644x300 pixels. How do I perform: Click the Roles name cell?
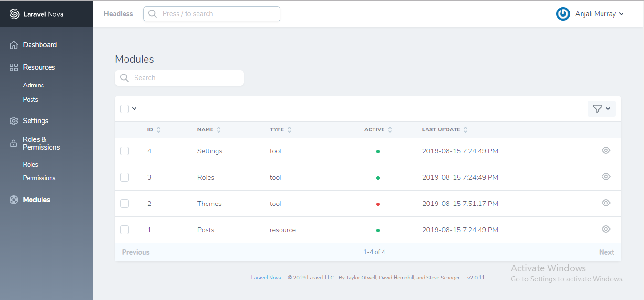pos(206,177)
